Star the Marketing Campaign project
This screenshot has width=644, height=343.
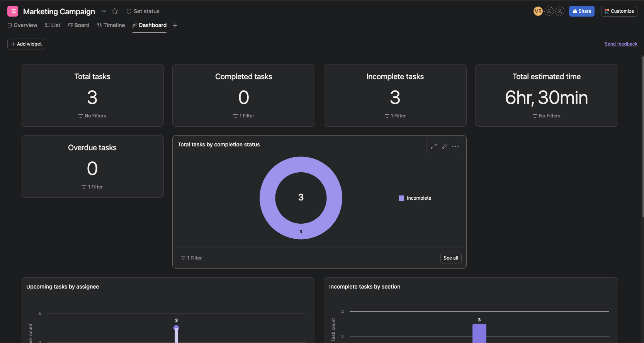point(115,11)
